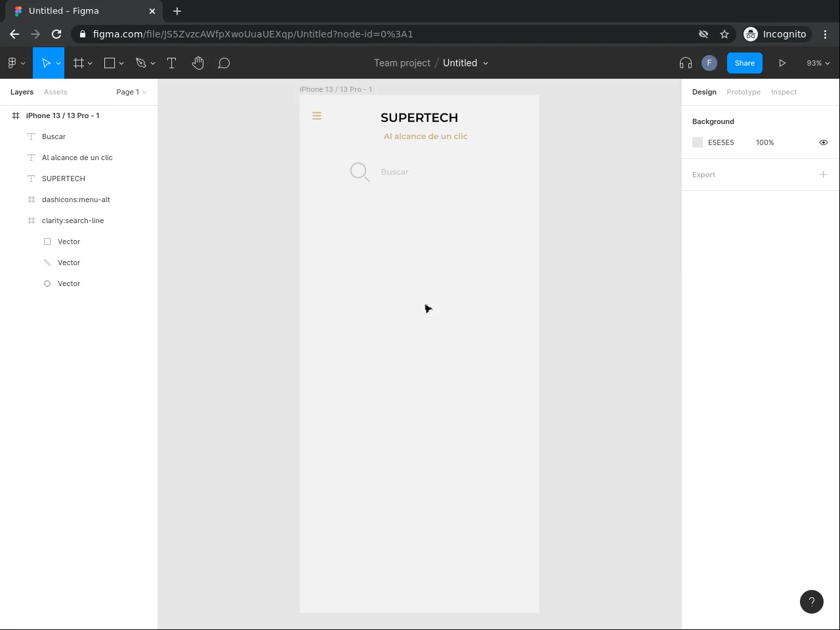Click the Export section label

pyautogui.click(x=703, y=175)
